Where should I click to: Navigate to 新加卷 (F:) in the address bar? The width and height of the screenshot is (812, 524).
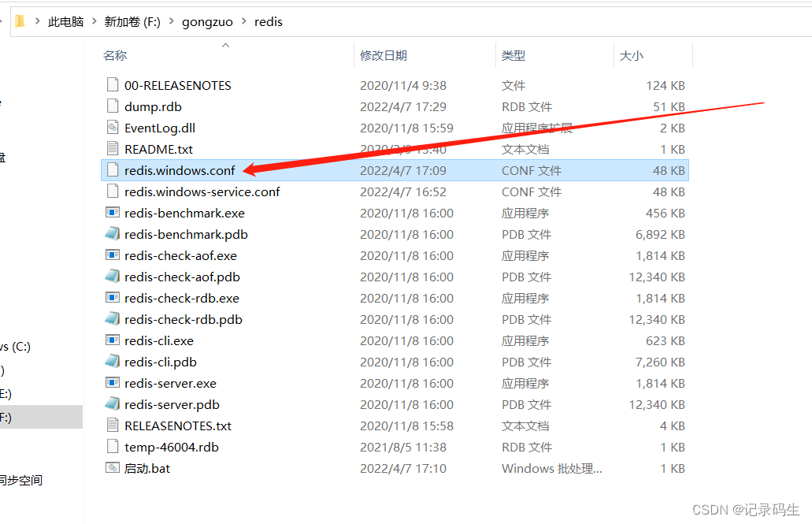pyautogui.click(x=132, y=22)
